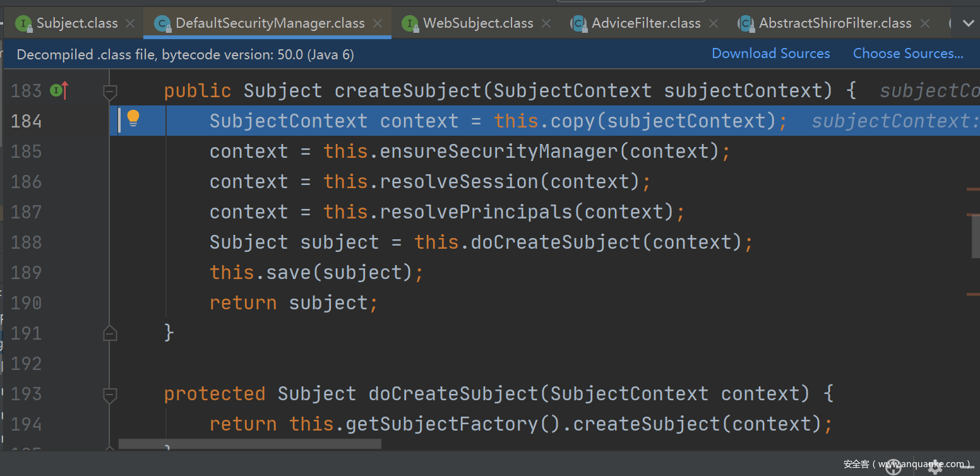Collapse the createSubject method at line 183
The height and width of the screenshot is (476, 980).
(x=110, y=92)
